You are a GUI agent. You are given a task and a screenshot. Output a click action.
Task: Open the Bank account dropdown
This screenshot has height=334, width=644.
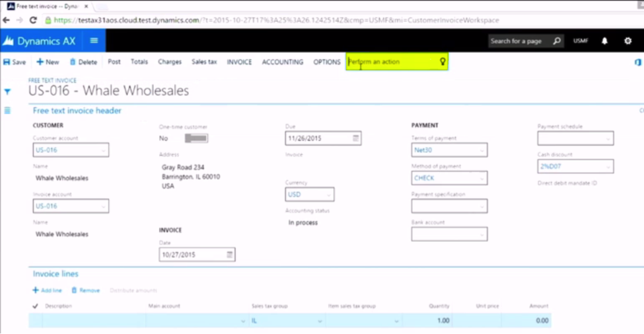(x=482, y=234)
